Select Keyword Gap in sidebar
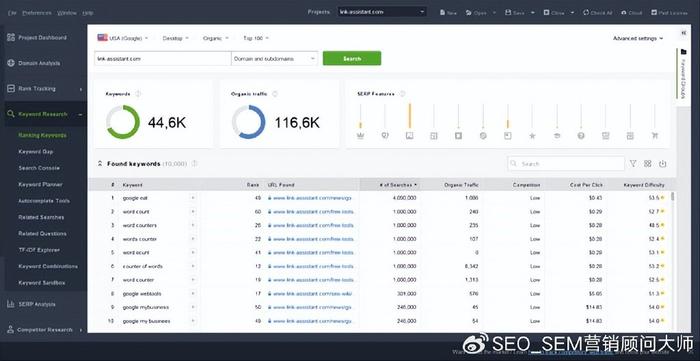The height and width of the screenshot is (361, 700). (x=36, y=152)
